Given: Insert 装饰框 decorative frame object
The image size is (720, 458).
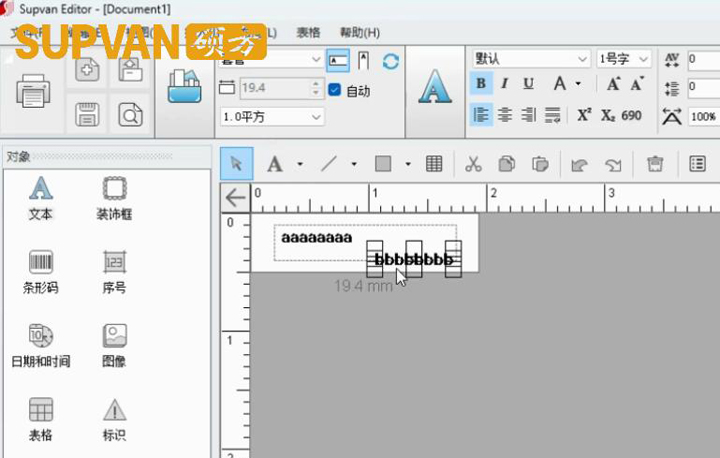Looking at the screenshot, I should 114,198.
